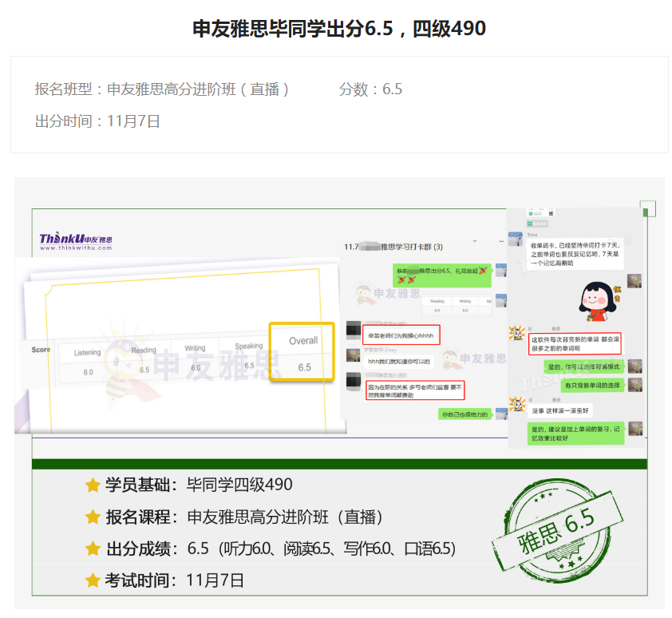Click Trina's message starting "收单词卡"
This screenshot has width=672, height=618.
(575, 254)
